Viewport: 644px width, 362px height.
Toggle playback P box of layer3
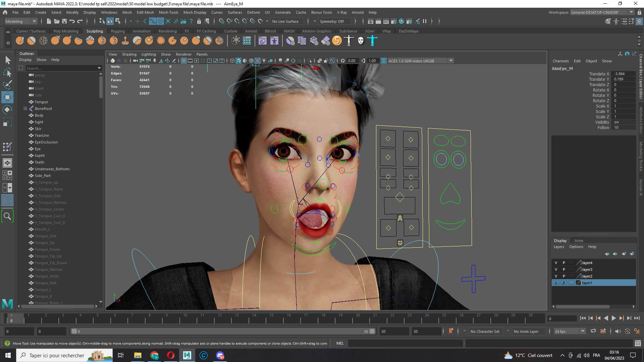(564, 269)
